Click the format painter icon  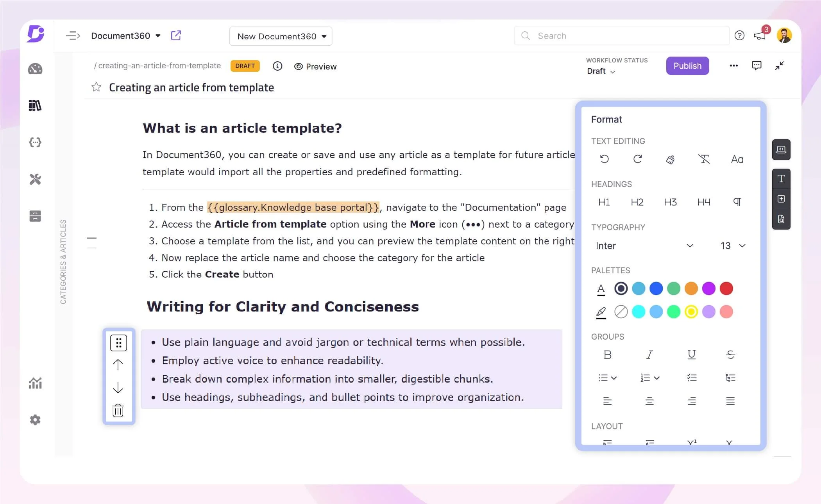(x=671, y=159)
